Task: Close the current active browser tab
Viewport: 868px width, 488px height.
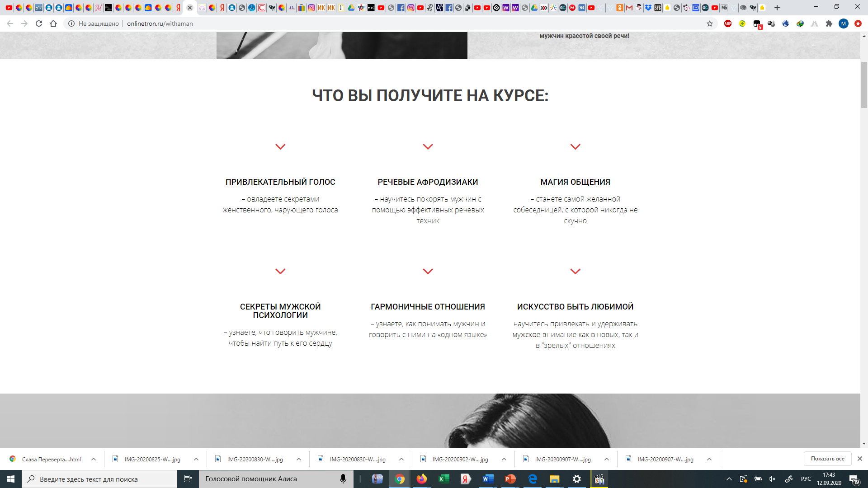Action: coord(190,8)
